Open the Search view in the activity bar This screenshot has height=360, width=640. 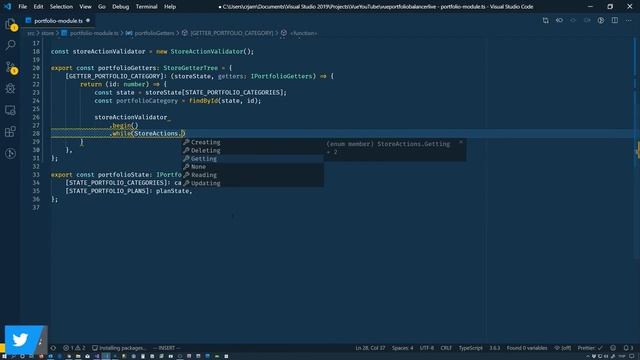point(11,44)
